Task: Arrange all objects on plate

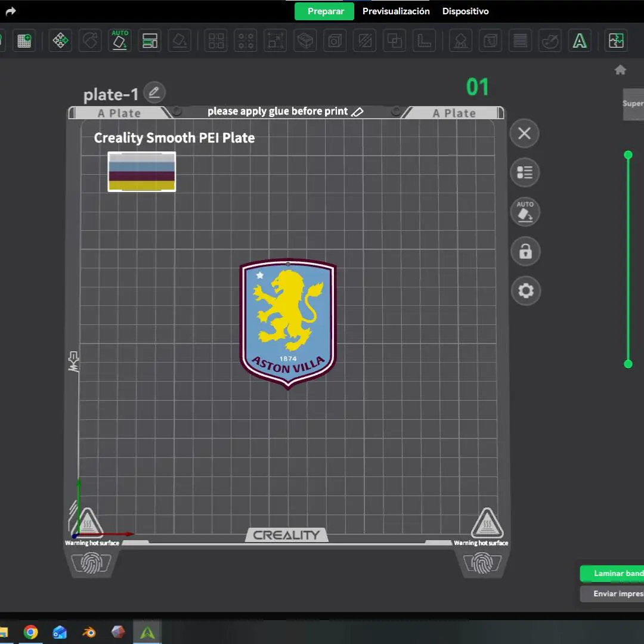Action: pyautogui.click(x=150, y=41)
